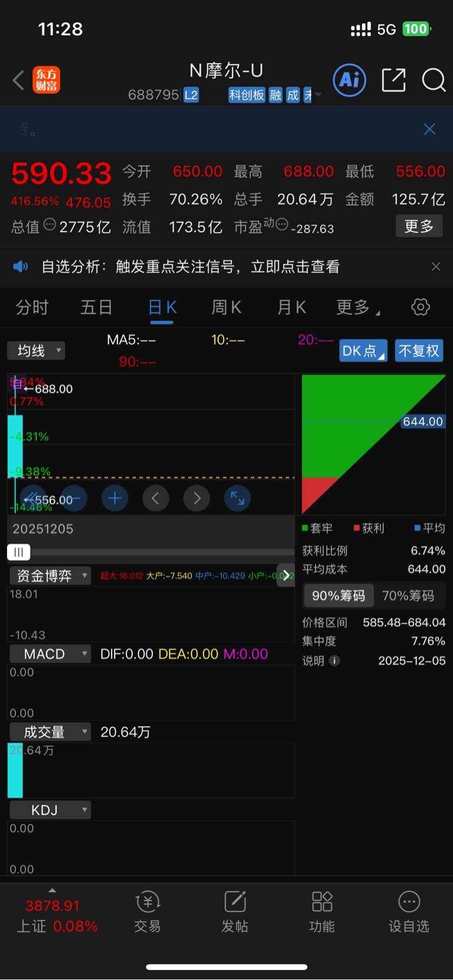Tap the 644.00 cost marker label
Viewport: 453px width, 980px height.
pos(423,421)
